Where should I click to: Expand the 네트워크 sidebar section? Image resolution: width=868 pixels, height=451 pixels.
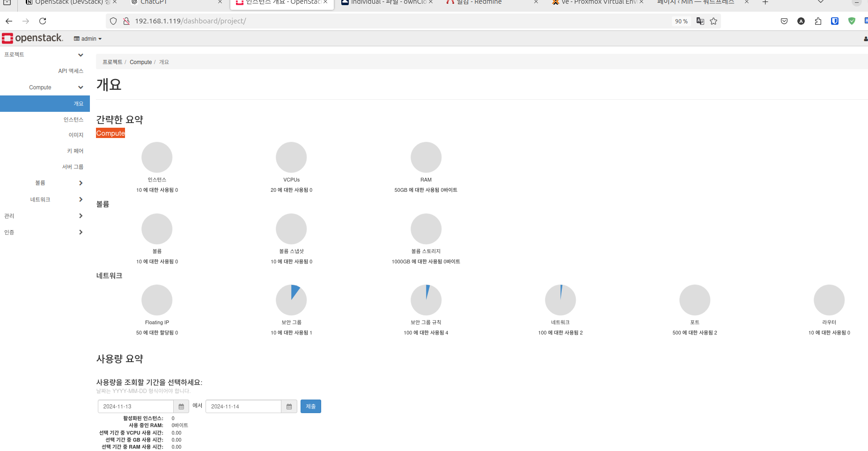[80, 200]
